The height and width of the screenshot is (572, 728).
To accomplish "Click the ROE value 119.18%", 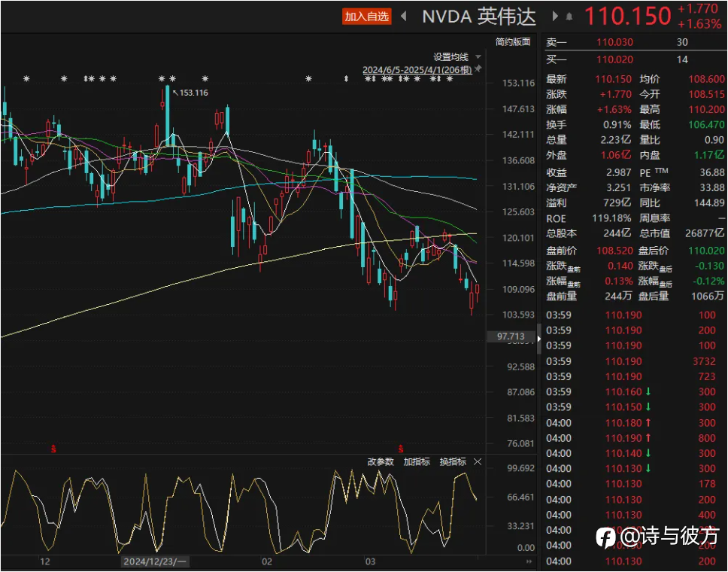I will 611,218.
